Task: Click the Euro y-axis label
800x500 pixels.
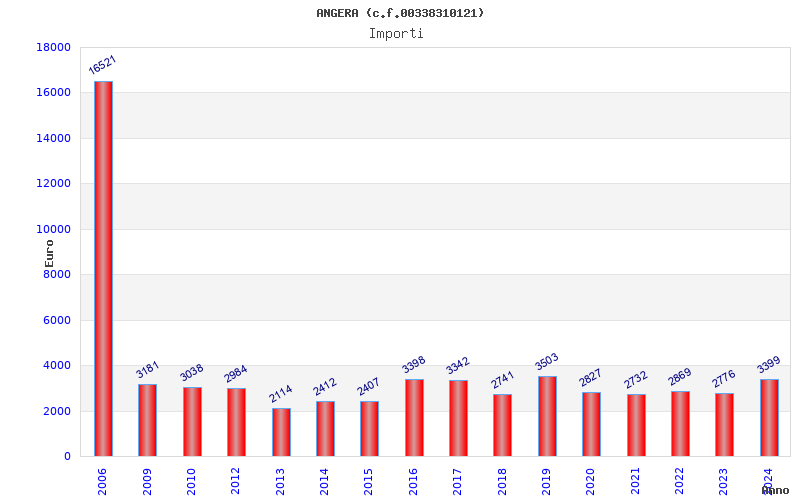Action: (49, 254)
